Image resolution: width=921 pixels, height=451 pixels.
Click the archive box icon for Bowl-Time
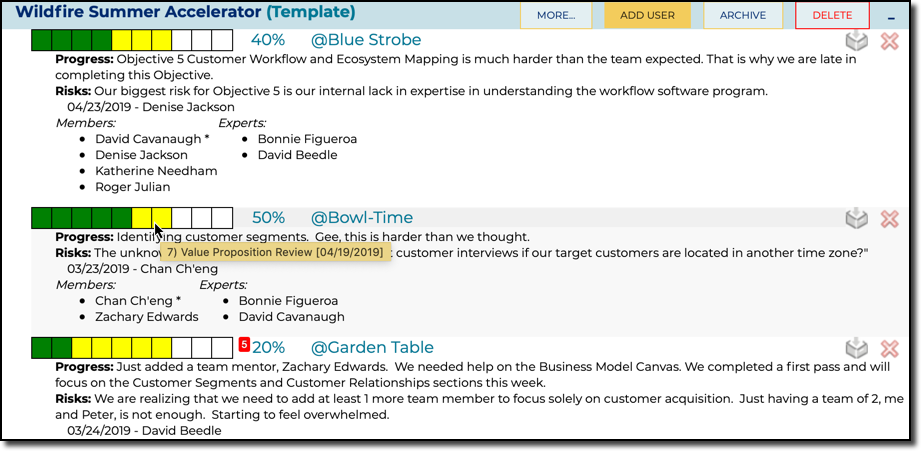(x=856, y=218)
